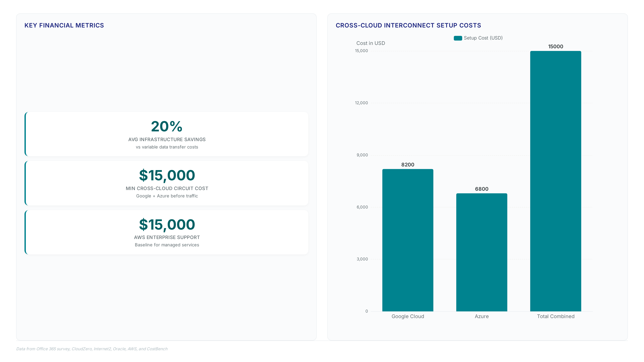Select the Total Combined bar in chart
Image resolution: width=644 pixels, height=362 pixels.
click(x=555, y=181)
